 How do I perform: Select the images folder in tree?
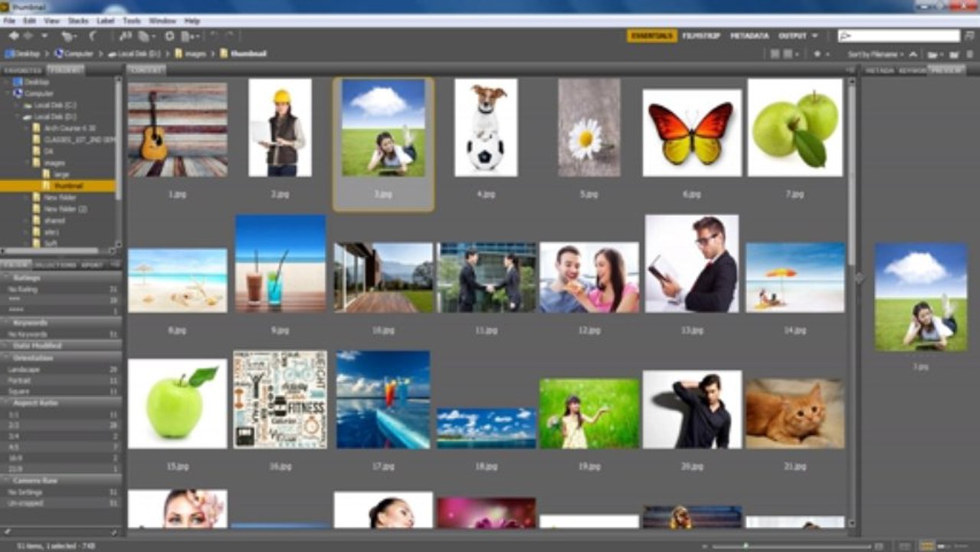tap(56, 163)
